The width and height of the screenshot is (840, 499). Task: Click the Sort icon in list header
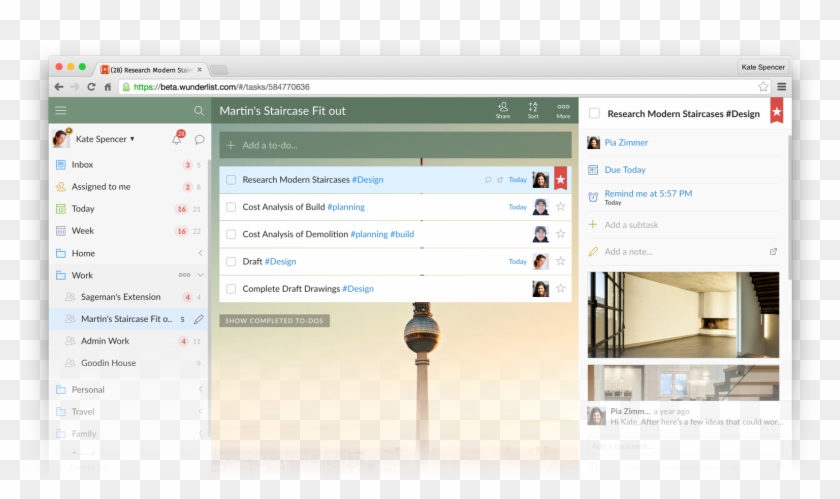[533, 110]
